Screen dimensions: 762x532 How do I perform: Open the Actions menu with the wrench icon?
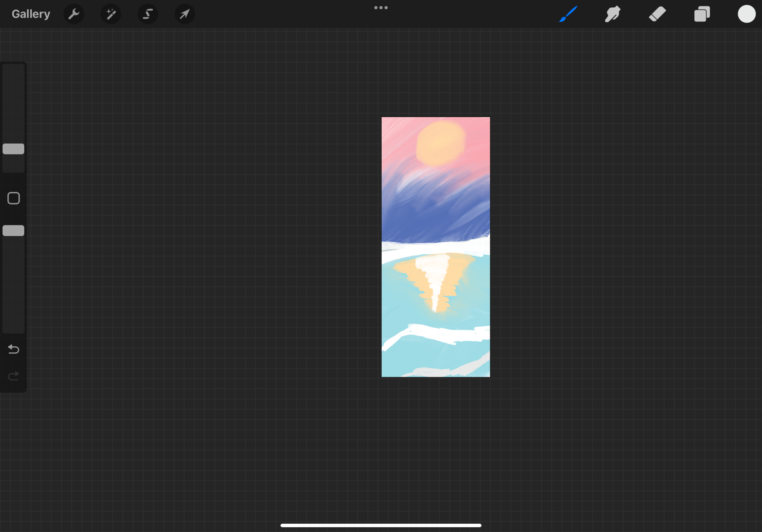[74, 14]
